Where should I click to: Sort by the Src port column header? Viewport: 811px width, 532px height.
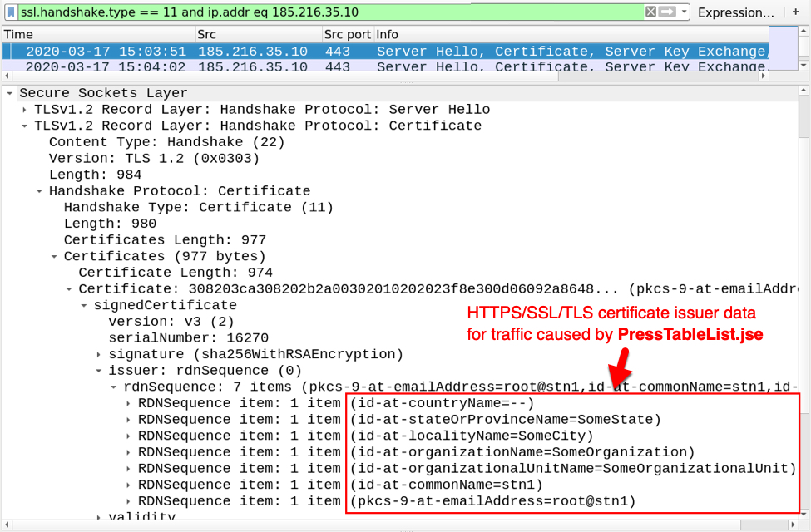coord(346,34)
